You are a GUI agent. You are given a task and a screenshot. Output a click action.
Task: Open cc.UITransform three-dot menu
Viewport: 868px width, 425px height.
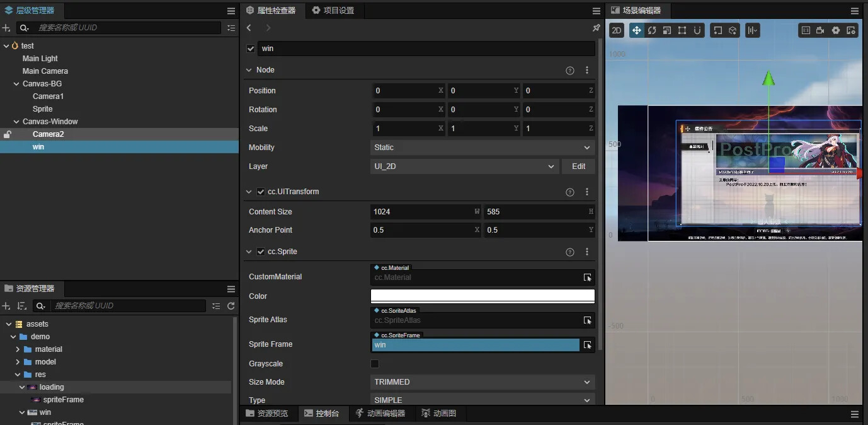587,192
